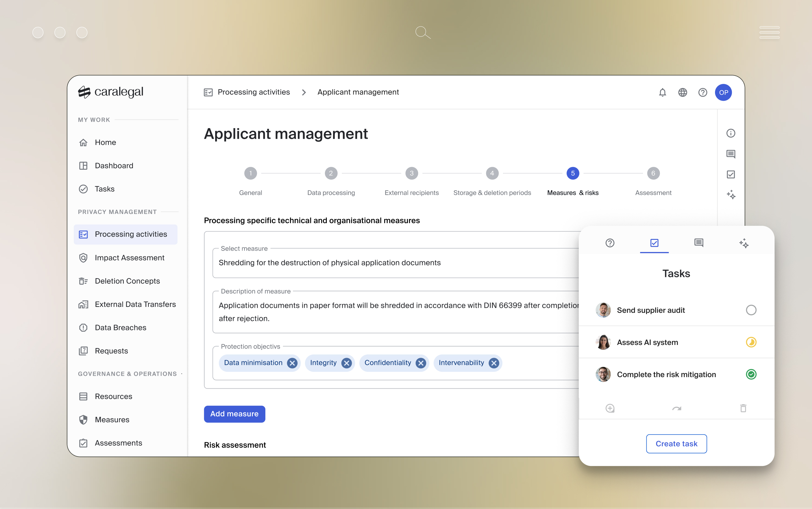
Task: Open the notifications bell icon
Action: [x=662, y=92]
